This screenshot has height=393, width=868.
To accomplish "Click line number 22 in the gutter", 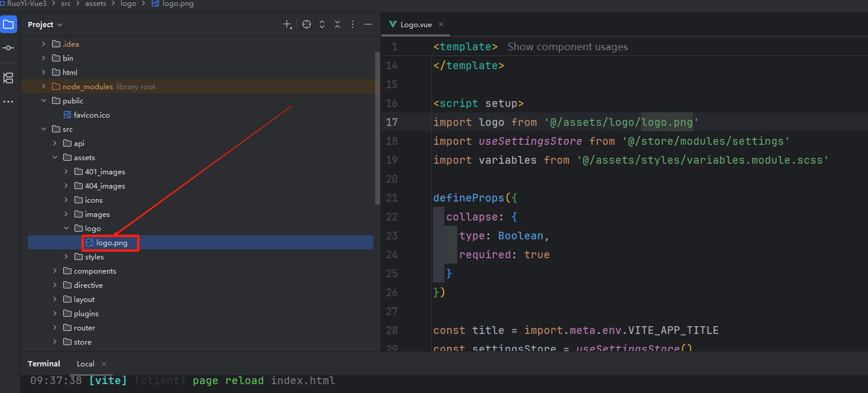I will click(392, 217).
